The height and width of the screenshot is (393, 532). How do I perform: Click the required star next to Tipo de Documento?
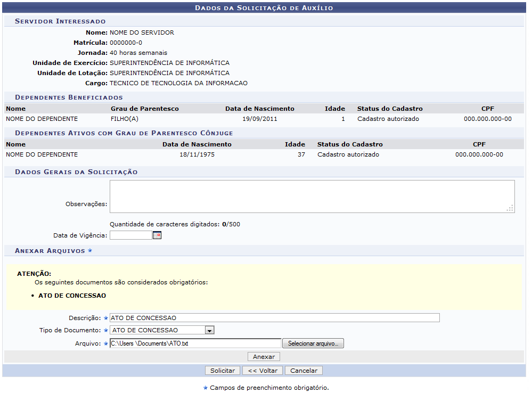click(105, 330)
